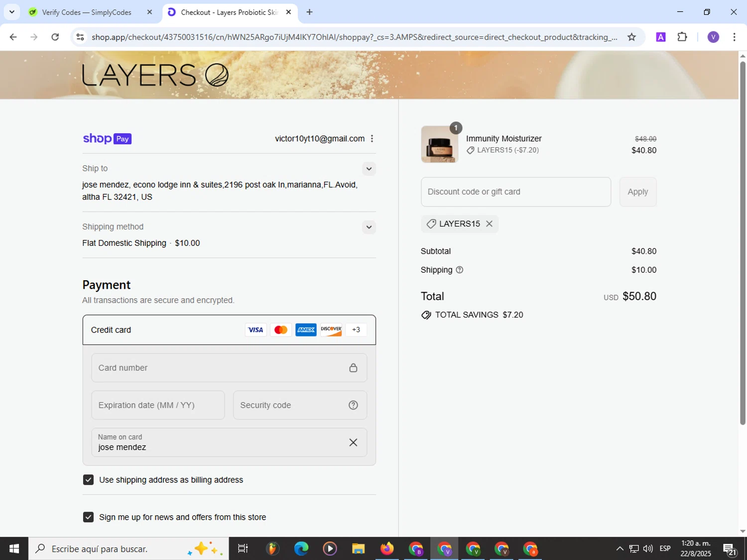Click the American Express icon
Image resolution: width=747 pixels, height=560 pixels.
click(306, 330)
